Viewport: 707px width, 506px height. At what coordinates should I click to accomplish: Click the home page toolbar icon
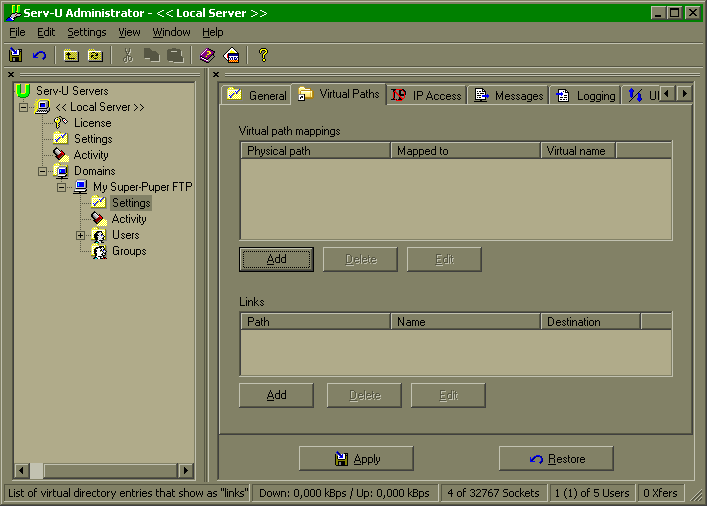coord(231,55)
